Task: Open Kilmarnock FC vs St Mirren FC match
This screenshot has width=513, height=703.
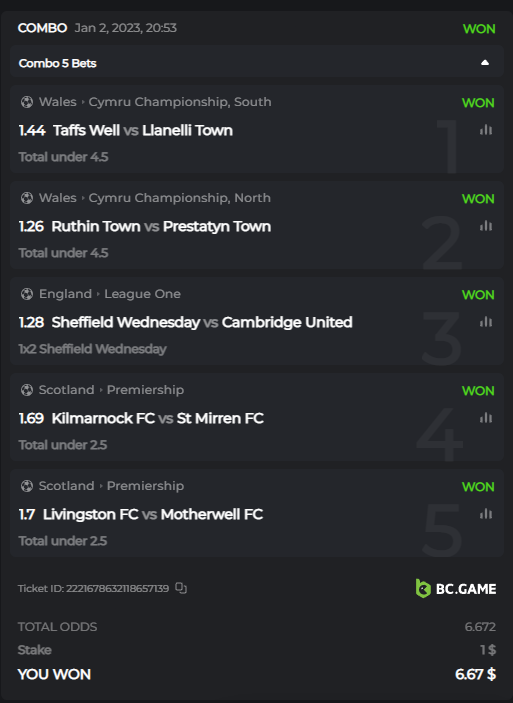Action: (157, 418)
